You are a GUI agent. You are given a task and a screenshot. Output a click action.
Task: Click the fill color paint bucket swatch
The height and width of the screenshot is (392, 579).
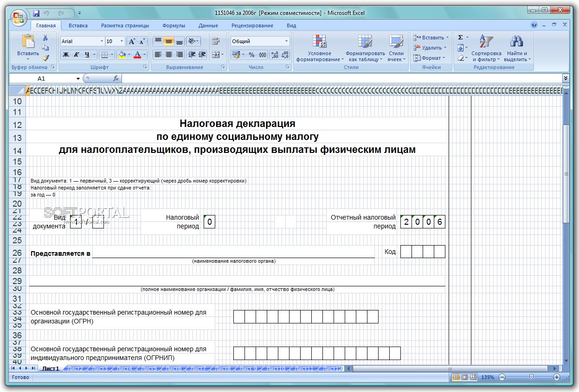coord(122,55)
